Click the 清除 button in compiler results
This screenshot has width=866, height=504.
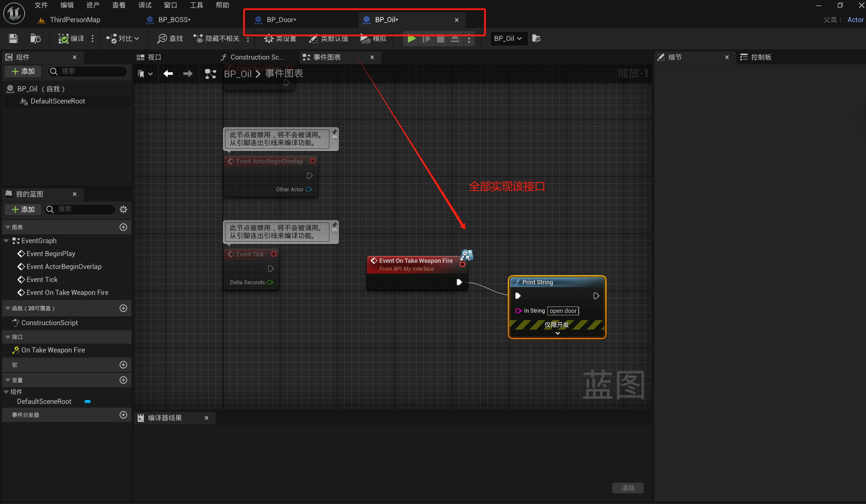tap(627, 488)
